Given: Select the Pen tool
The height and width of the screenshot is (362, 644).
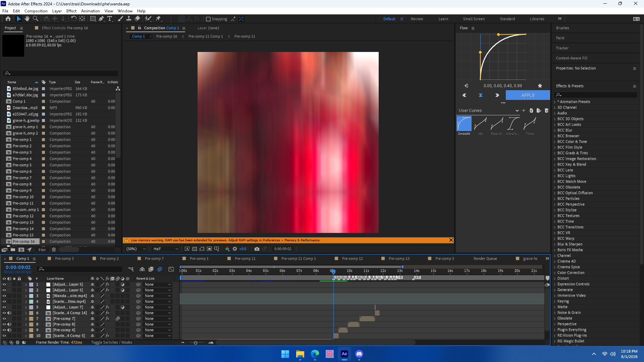Looking at the screenshot, I should [101, 19].
